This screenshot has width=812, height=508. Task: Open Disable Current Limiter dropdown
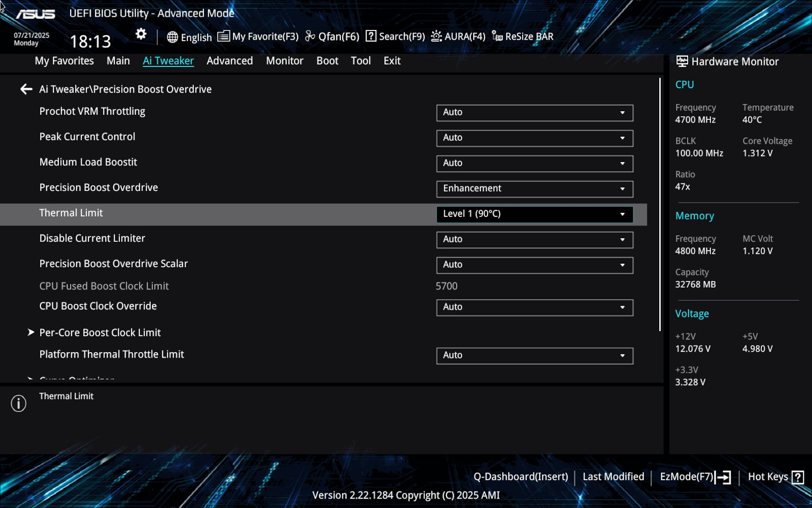[535, 240]
